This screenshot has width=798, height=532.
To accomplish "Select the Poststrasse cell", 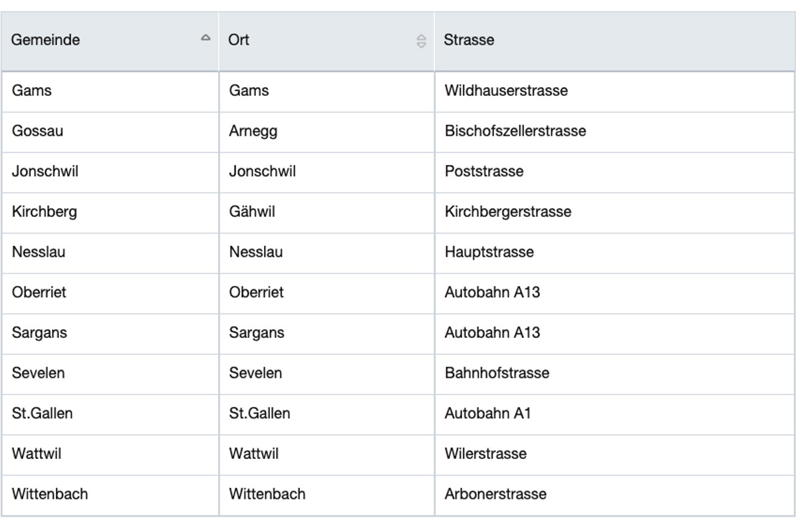I will (x=484, y=172).
